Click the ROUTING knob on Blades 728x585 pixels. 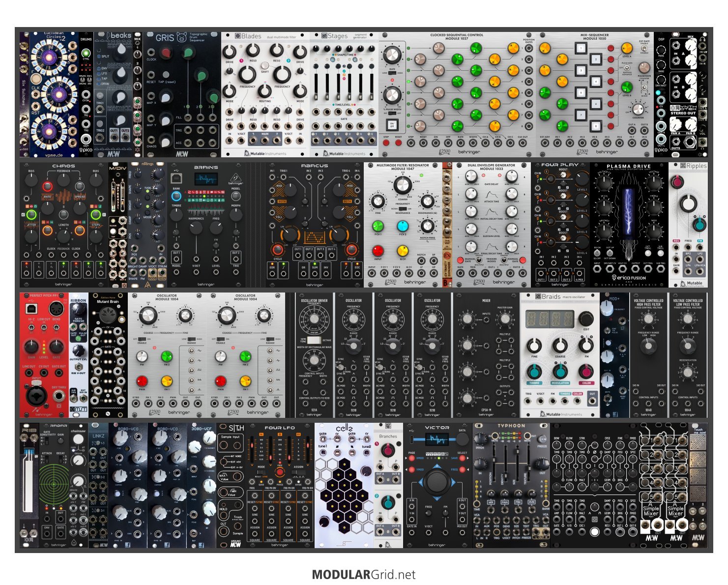coord(265,91)
